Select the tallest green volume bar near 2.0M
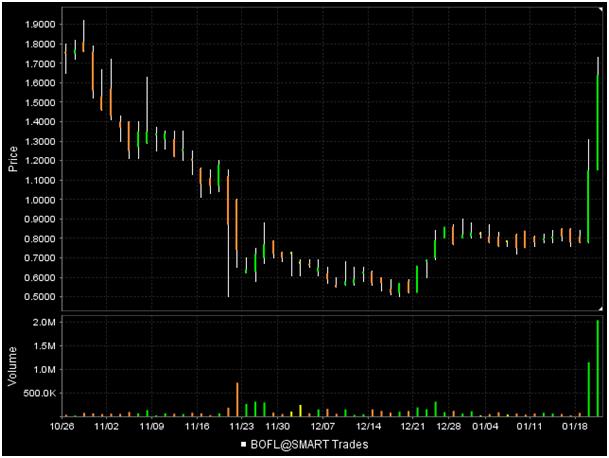This screenshot has height=458, width=609. point(597,368)
